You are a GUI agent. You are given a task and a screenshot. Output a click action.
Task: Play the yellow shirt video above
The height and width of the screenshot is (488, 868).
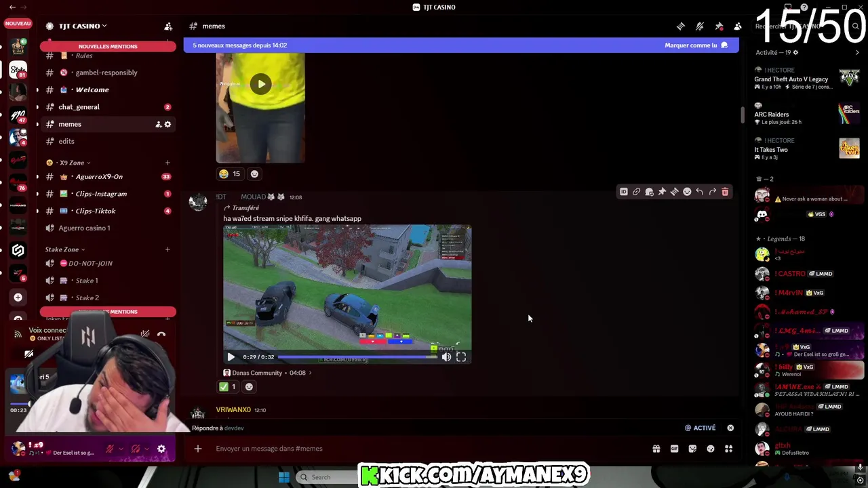point(260,85)
